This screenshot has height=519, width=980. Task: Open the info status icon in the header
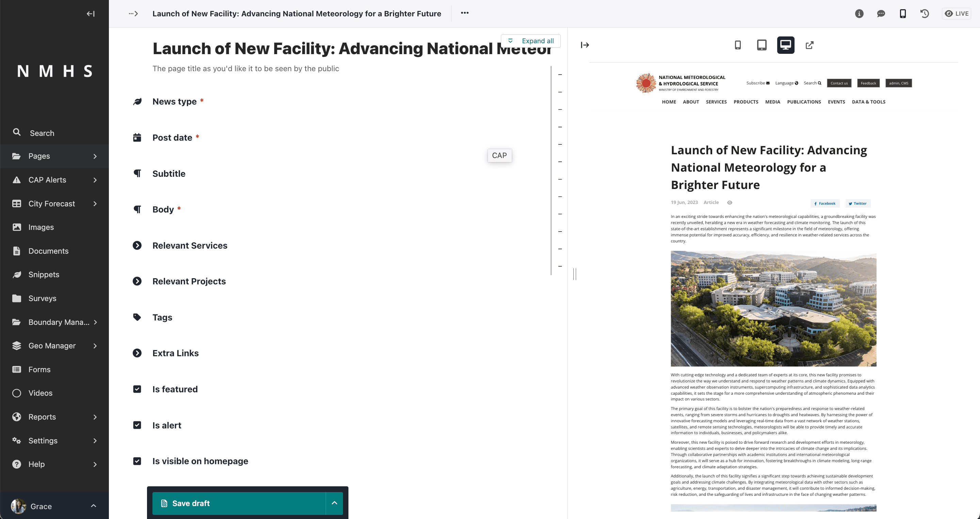(859, 14)
